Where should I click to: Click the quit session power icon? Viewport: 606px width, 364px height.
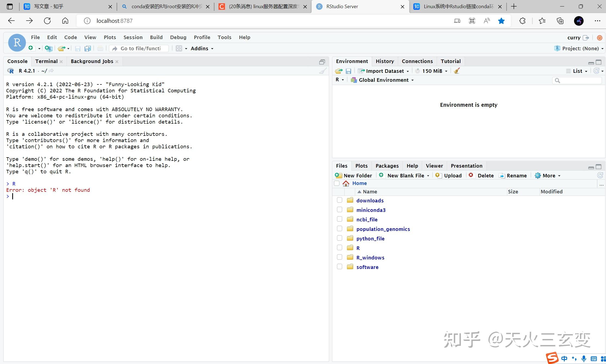coord(599,38)
